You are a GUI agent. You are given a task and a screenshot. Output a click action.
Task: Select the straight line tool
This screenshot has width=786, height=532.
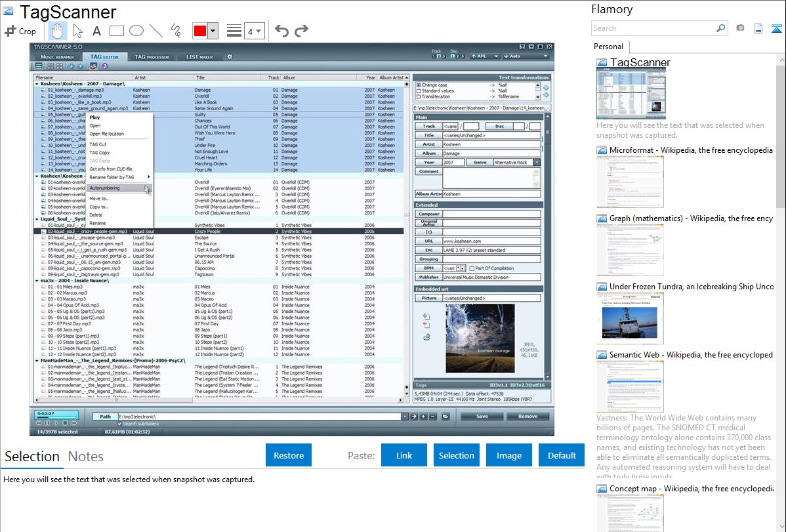tap(156, 31)
